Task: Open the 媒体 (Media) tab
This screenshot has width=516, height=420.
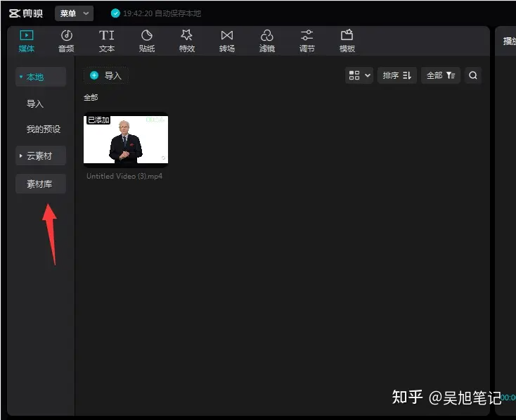Action: tap(26, 42)
